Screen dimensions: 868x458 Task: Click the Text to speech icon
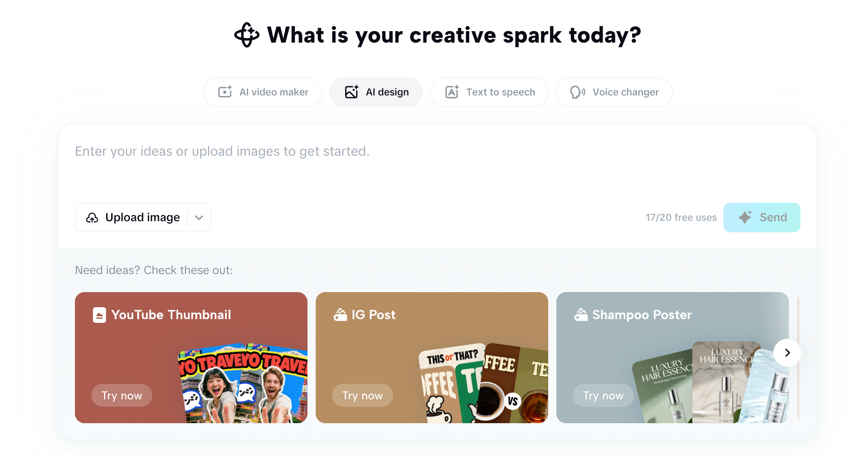(x=452, y=92)
